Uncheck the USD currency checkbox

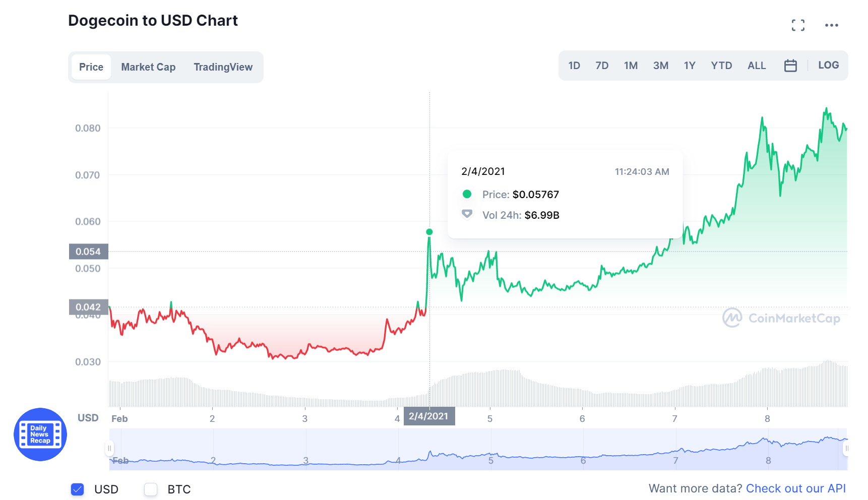tap(78, 489)
